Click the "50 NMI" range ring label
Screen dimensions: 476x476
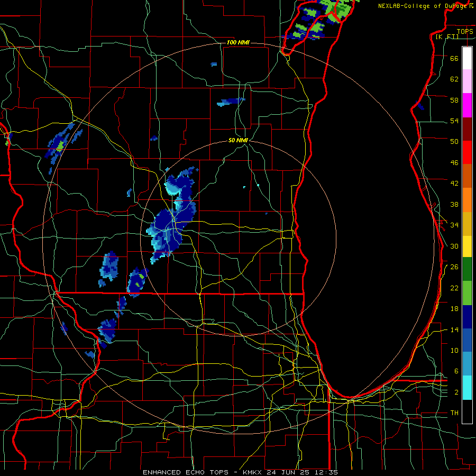[x=238, y=140]
